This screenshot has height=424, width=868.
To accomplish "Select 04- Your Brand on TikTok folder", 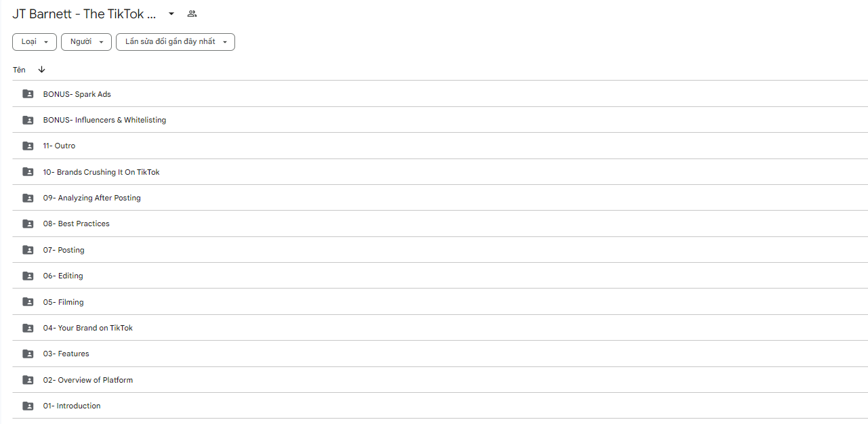I will (440, 328).
